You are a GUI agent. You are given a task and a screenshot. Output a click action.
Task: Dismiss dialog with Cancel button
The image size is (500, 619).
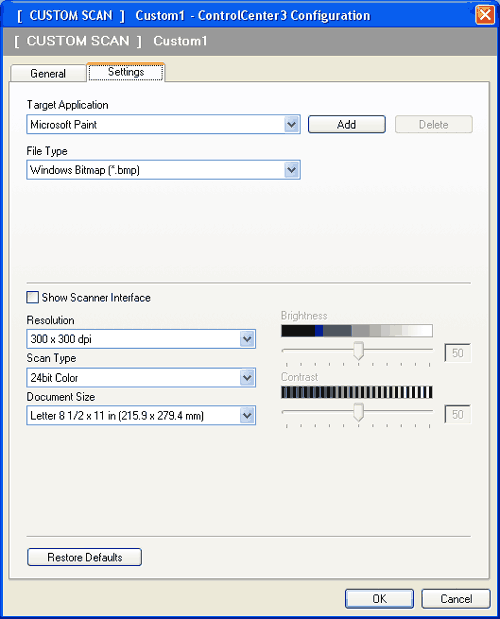tap(456, 599)
